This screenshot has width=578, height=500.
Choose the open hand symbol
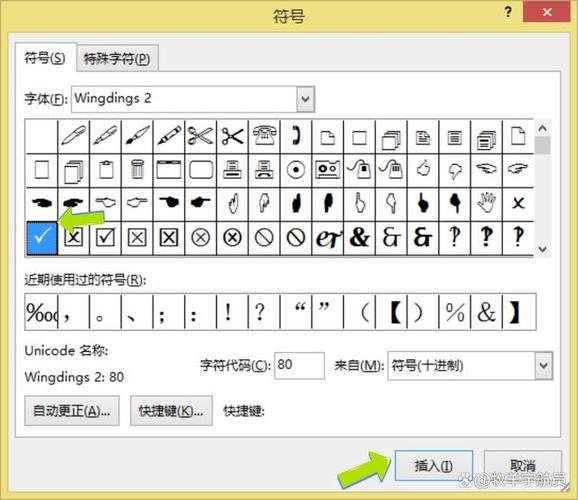(486, 204)
